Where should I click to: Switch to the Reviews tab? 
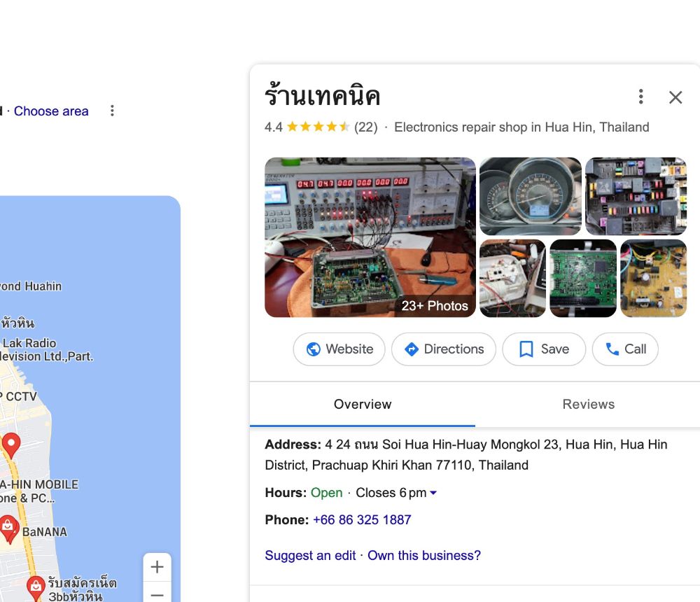coord(588,404)
